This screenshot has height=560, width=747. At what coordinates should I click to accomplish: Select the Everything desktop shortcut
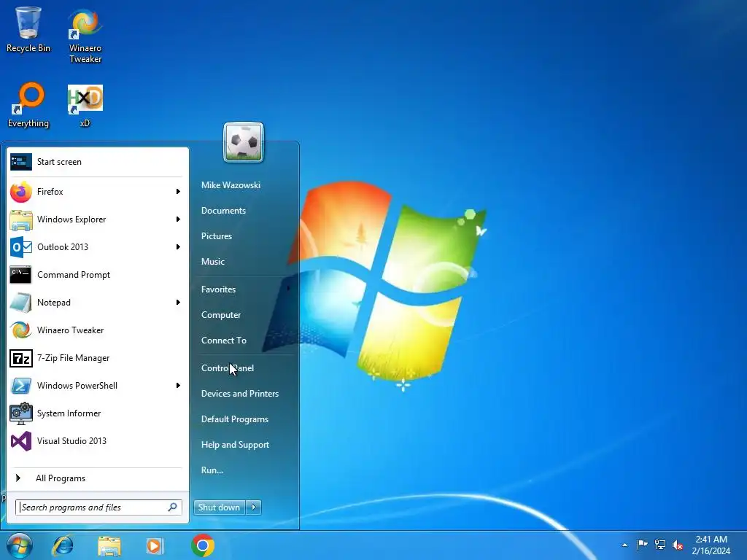(x=28, y=105)
